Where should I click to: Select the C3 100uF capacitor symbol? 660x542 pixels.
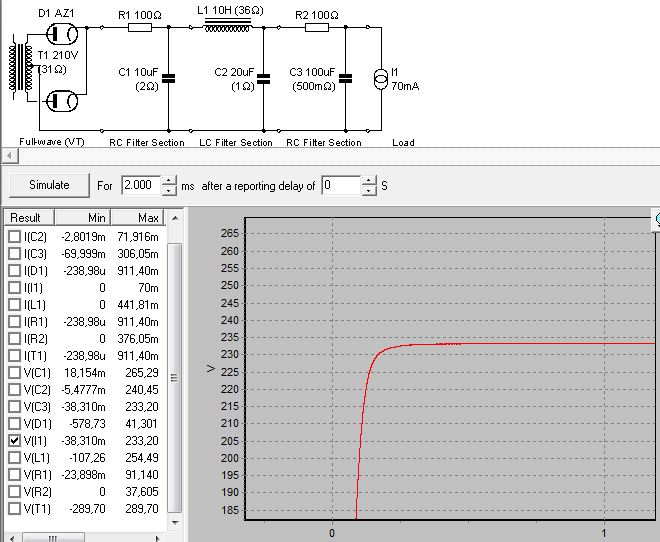tap(346, 78)
